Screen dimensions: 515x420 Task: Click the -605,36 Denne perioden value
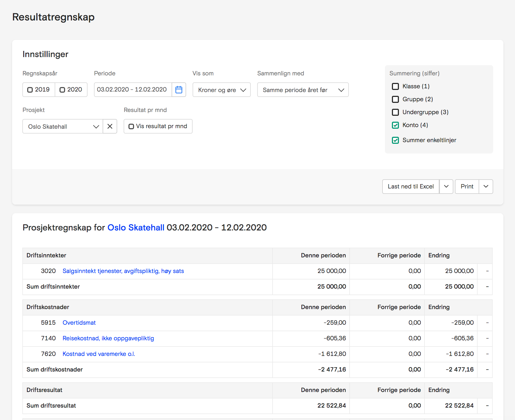point(335,338)
